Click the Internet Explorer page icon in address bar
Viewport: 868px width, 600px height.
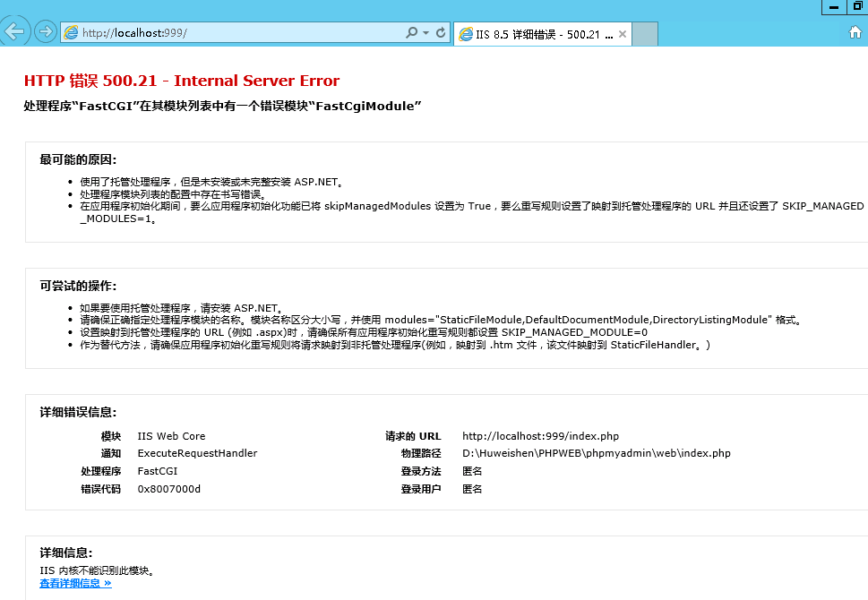[x=72, y=32]
